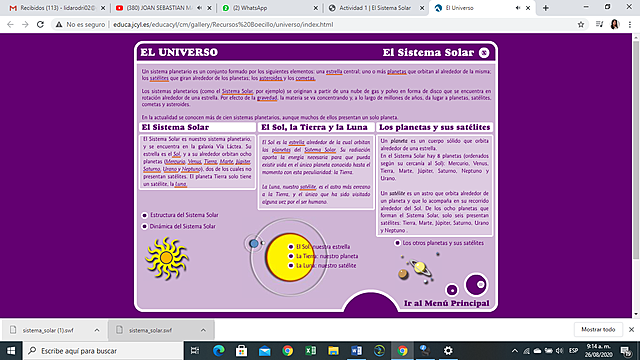The height and width of the screenshot is (360, 640).
Task: Open Excel from taskbar
Action: click(311, 351)
